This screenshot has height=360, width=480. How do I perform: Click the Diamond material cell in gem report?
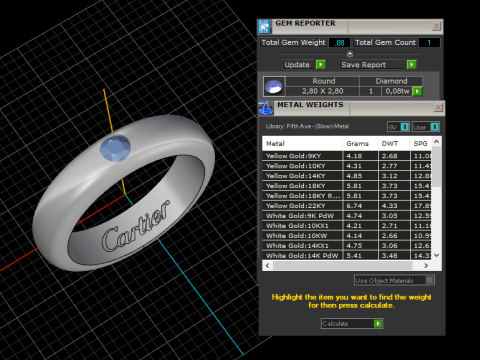(x=391, y=81)
